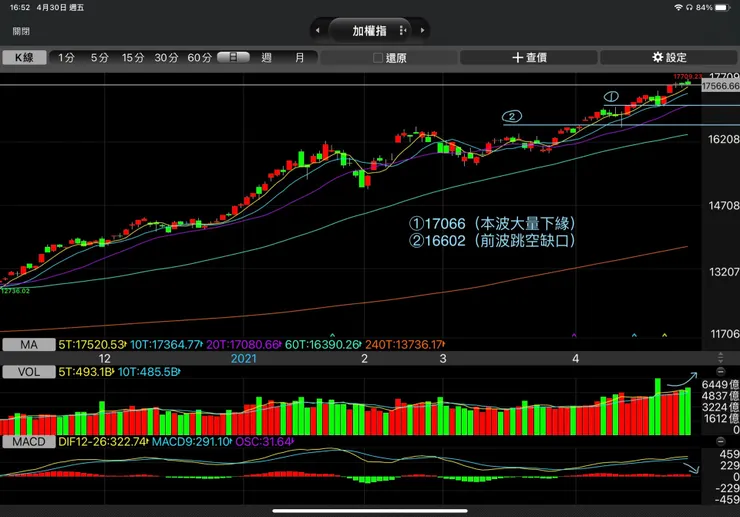Open 設定 settings with gear icon

pyautogui.click(x=669, y=58)
